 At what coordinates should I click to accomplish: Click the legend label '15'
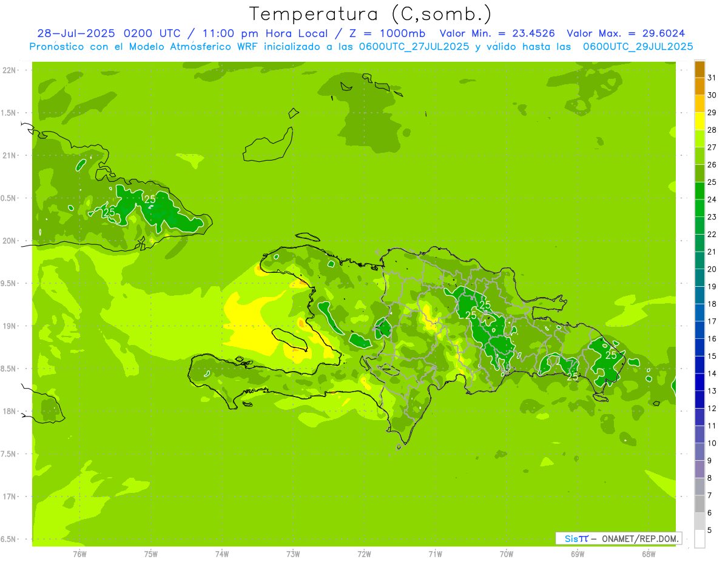click(x=712, y=356)
